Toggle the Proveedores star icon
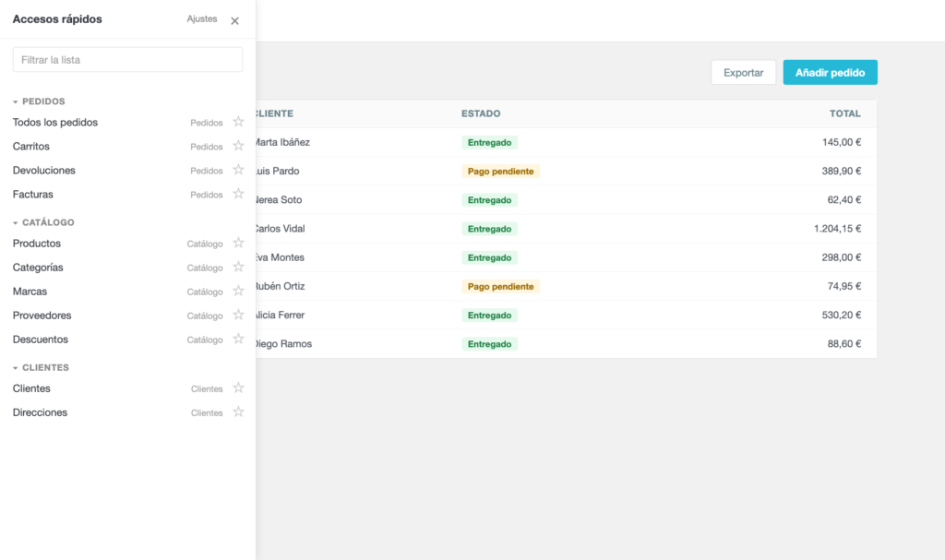This screenshot has width=945, height=560. 238,316
